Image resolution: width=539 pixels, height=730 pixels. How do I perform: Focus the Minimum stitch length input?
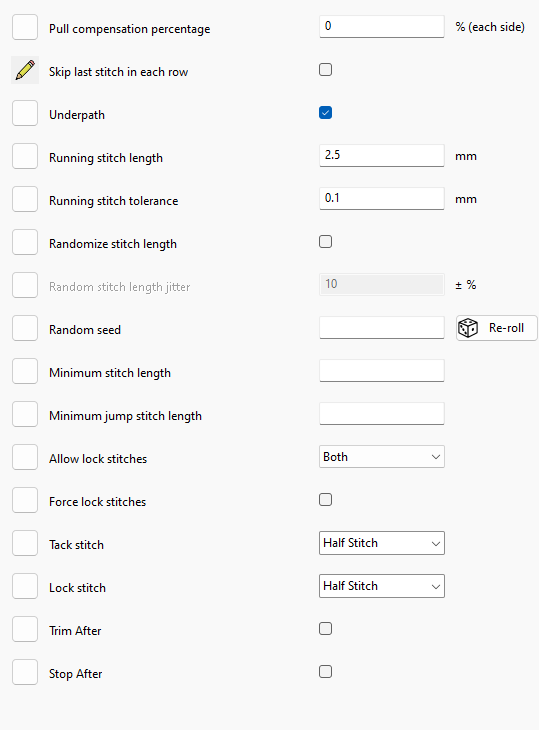pyautogui.click(x=382, y=371)
